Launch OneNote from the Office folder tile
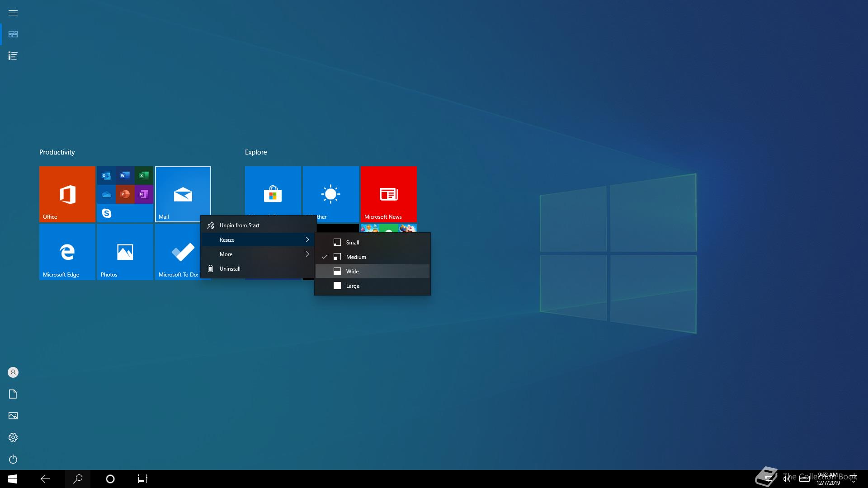This screenshot has height=488, width=868. coord(144,194)
